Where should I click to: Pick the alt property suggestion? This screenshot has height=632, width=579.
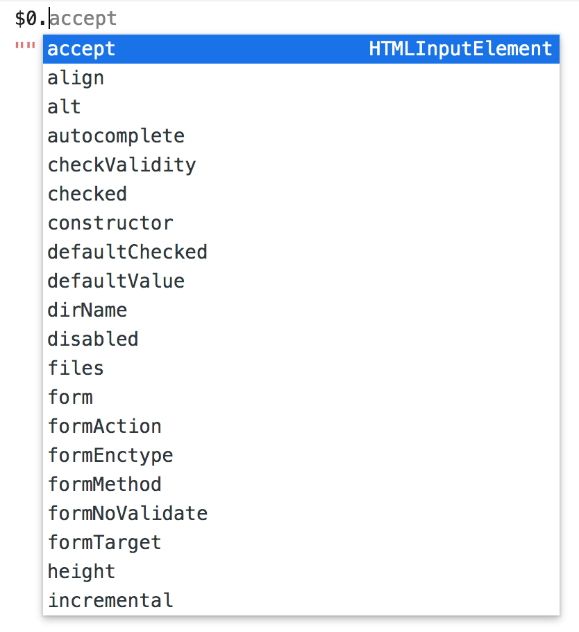(301, 107)
